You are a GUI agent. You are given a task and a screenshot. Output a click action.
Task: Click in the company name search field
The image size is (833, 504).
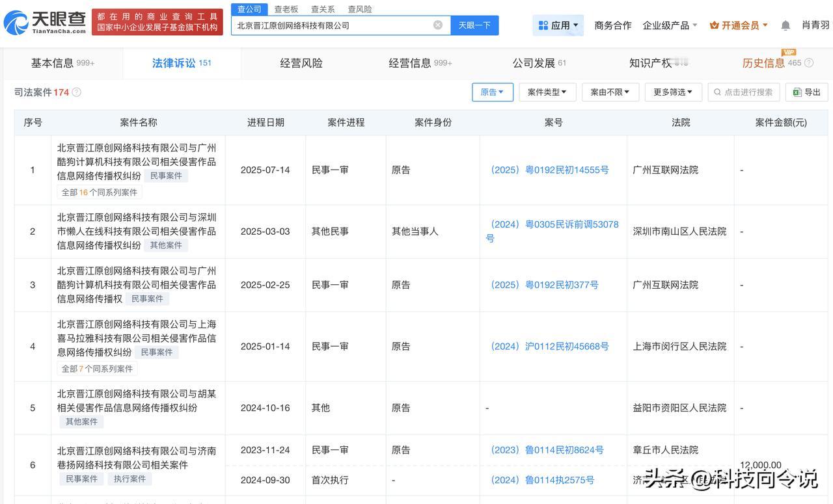click(x=332, y=25)
